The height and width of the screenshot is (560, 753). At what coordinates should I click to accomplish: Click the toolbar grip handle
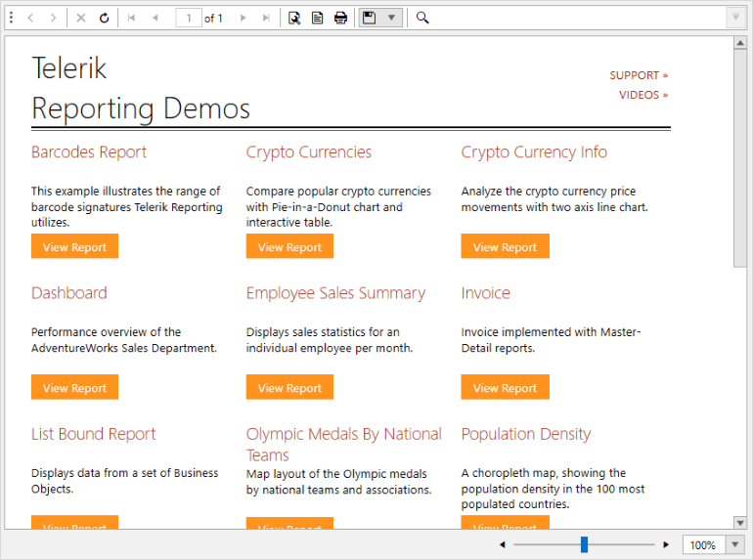(x=11, y=18)
